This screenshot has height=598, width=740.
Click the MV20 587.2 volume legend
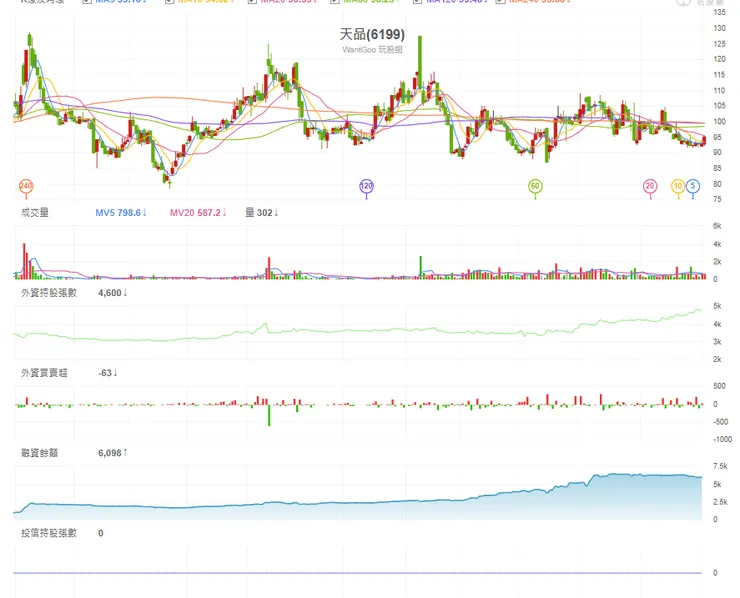198,213
